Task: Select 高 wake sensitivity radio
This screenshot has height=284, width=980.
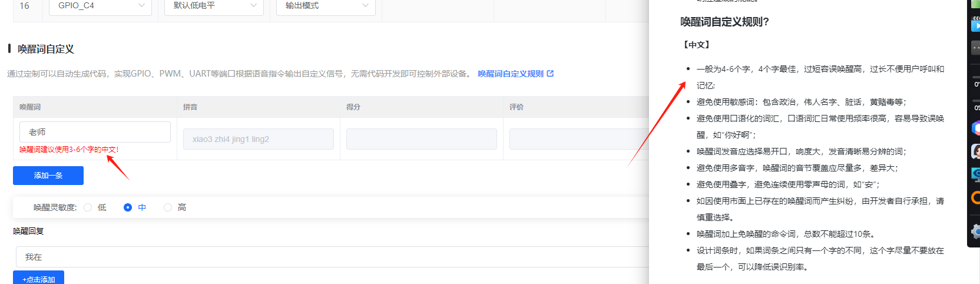Action: point(168,207)
